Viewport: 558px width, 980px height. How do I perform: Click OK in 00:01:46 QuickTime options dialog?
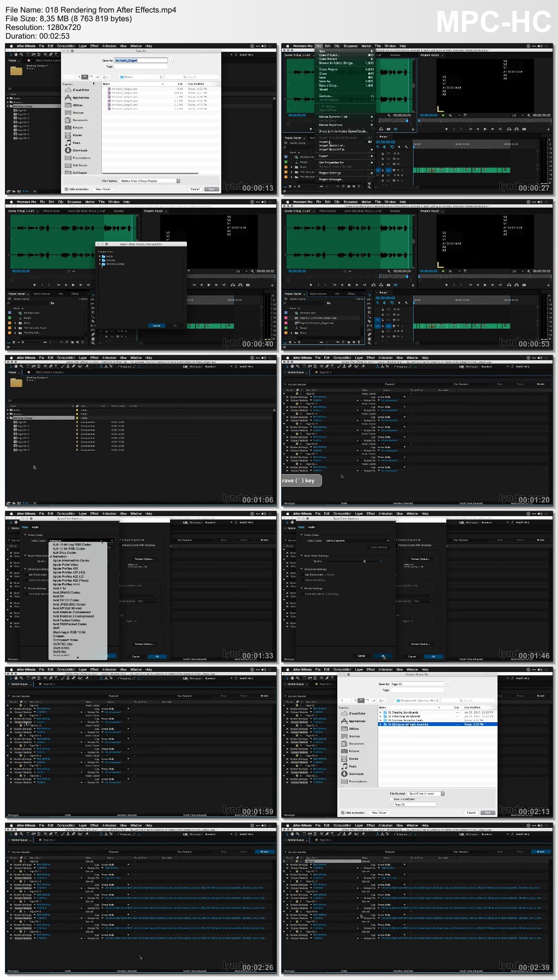click(x=383, y=656)
